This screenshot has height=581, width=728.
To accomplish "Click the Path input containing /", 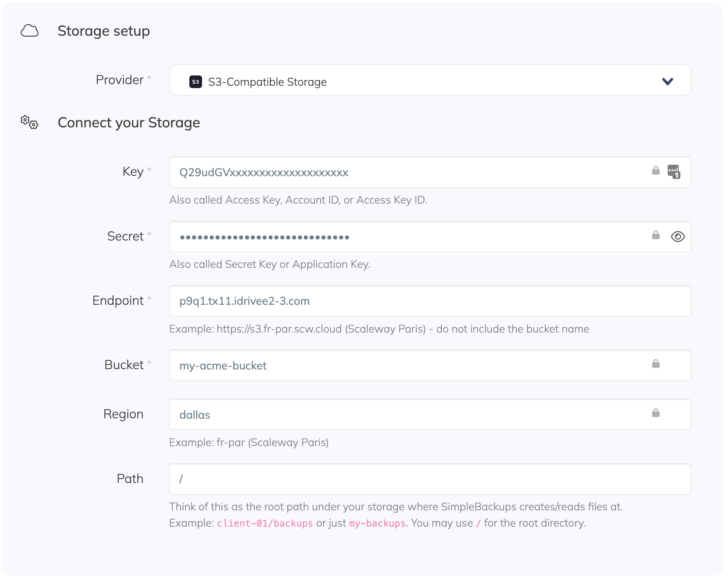I will click(357, 479).
